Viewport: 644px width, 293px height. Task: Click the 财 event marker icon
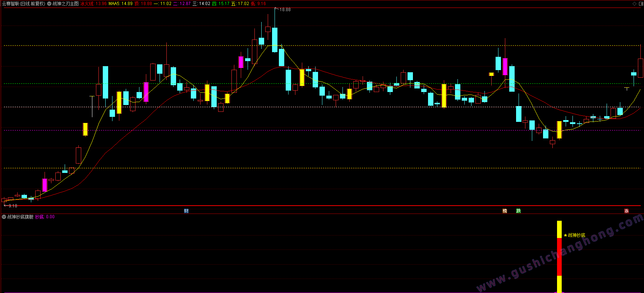(x=186, y=211)
